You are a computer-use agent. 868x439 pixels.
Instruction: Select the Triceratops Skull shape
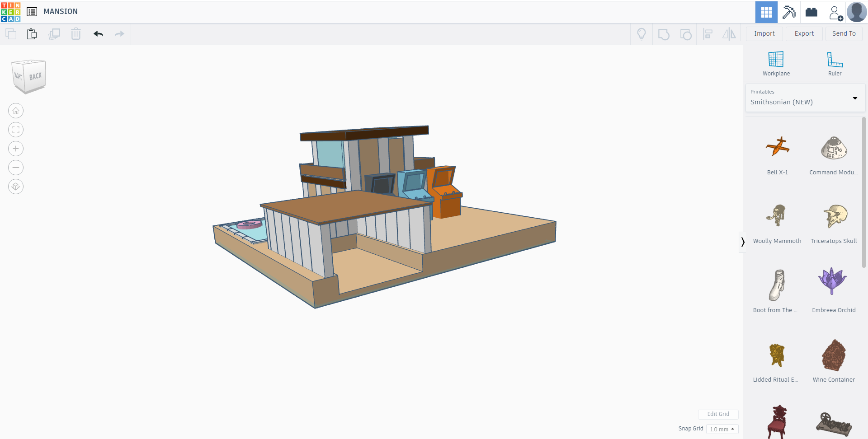pyautogui.click(x=834, y=216)
